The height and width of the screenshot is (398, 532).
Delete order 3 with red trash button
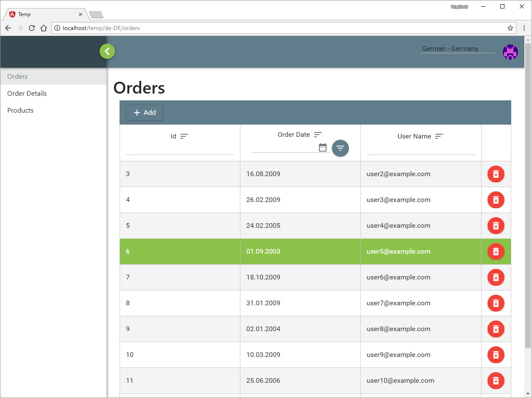pyautogui.click(x=496, y=174)
